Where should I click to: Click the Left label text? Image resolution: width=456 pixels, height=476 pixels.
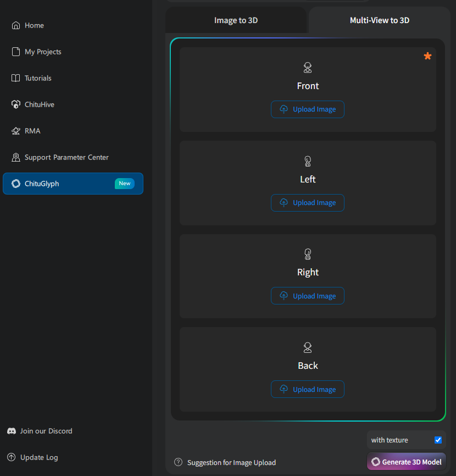point(308,179)
